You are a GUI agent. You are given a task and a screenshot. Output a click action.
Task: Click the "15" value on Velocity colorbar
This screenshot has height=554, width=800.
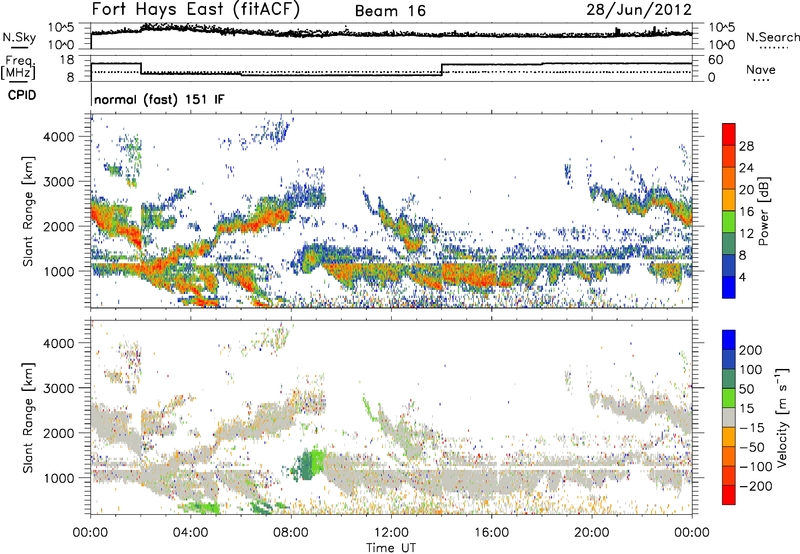tap(746, 409)
